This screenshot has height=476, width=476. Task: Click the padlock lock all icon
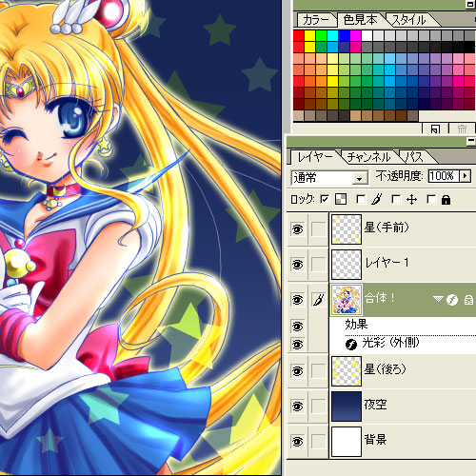[x=446, y=200]
